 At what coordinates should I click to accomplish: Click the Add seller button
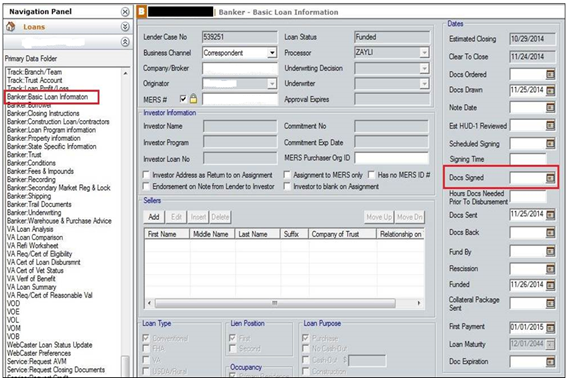point(154,217)
